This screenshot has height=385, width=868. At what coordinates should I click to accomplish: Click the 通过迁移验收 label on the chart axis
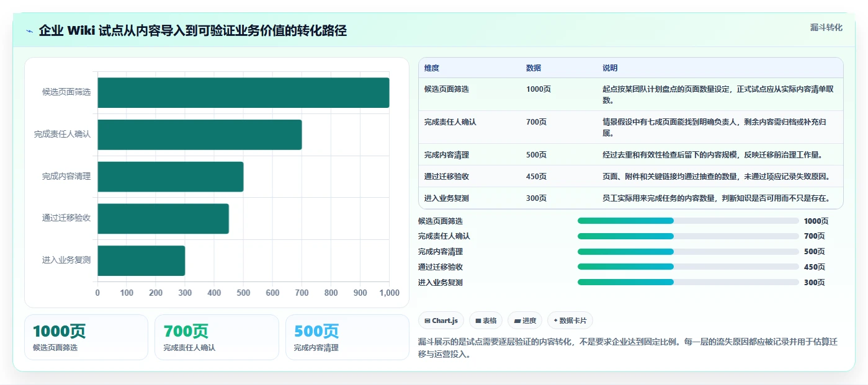pos(66,218)
